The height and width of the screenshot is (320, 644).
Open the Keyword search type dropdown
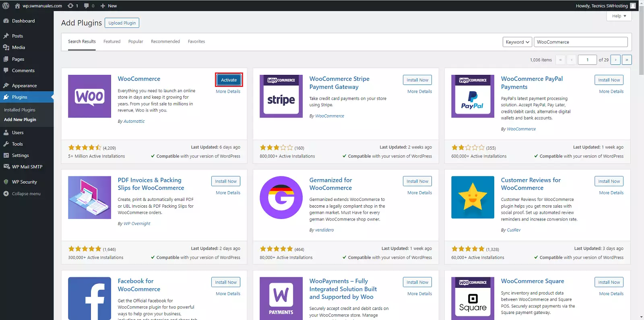click(517, 42)
